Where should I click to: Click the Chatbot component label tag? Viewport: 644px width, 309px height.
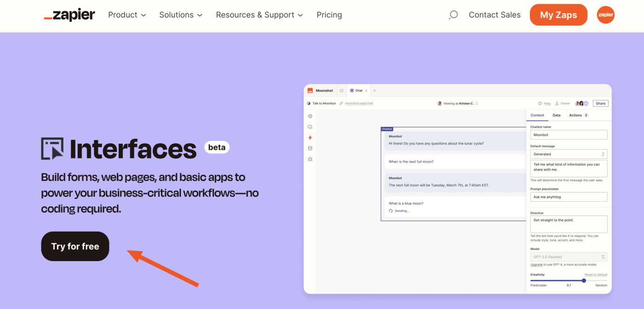point(387,129)
